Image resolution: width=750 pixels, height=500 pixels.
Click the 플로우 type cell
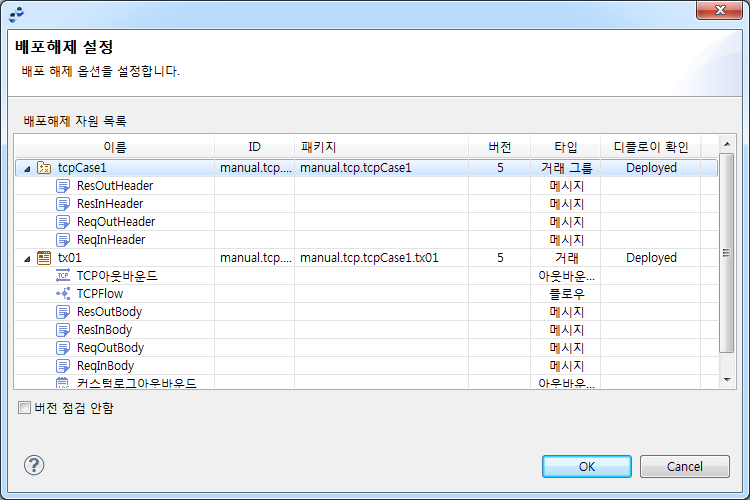pyautogui.click(x=566, y=294)
